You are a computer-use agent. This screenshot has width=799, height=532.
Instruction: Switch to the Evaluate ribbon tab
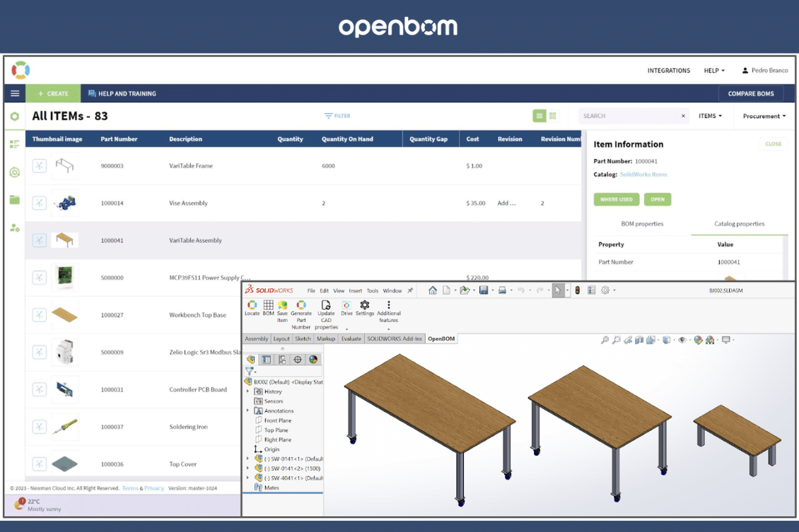[351, 338]
